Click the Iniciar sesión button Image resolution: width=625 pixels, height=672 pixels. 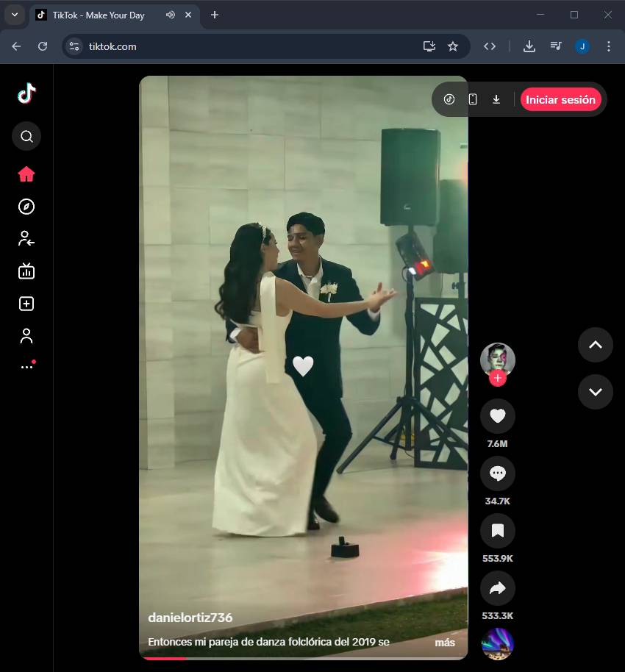tap(560, 99)
